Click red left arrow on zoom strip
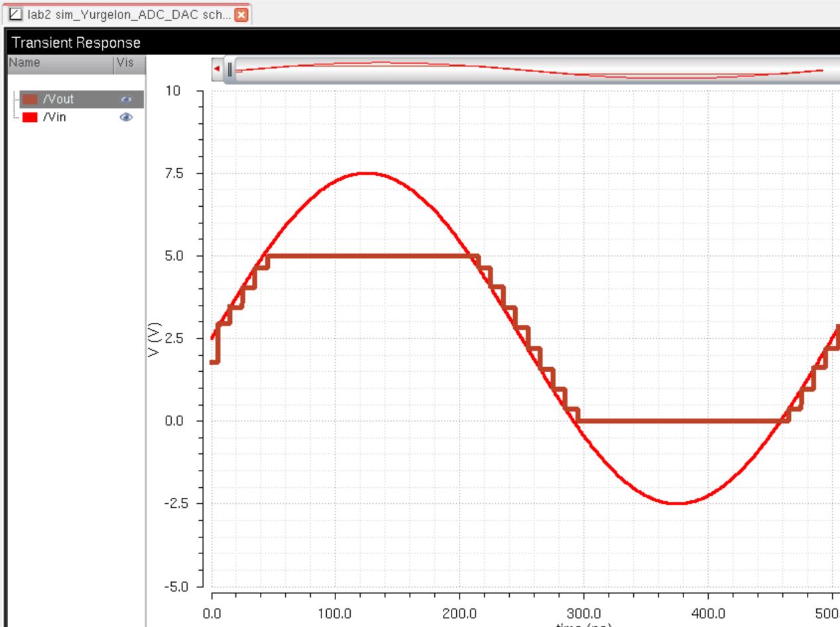 pos(217,69)
